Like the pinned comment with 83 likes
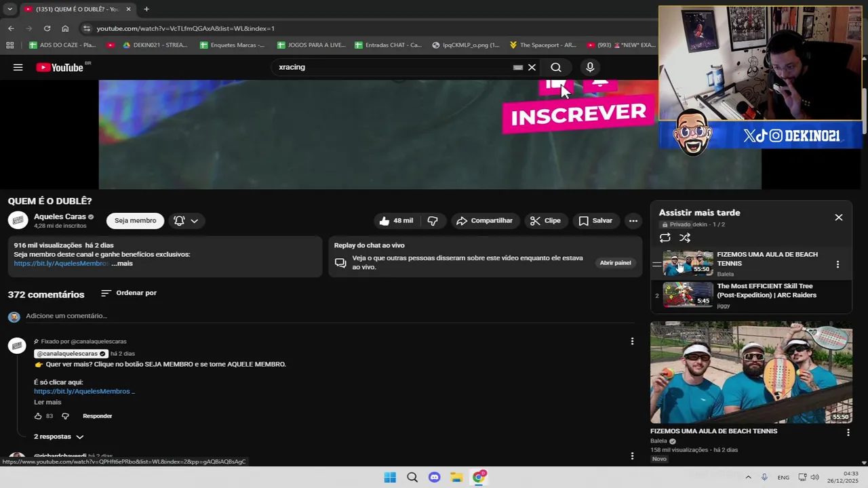The height and width of the screenshot is (488, 868). [38, 416]
